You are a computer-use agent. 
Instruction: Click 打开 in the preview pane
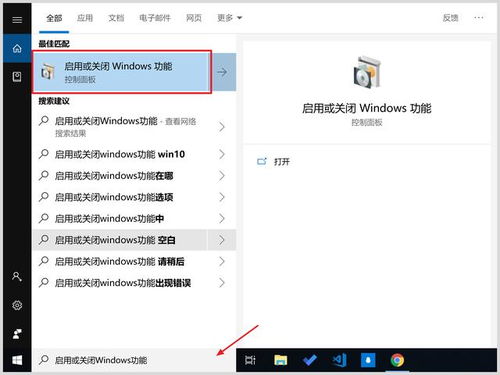(x=282, y=162)
